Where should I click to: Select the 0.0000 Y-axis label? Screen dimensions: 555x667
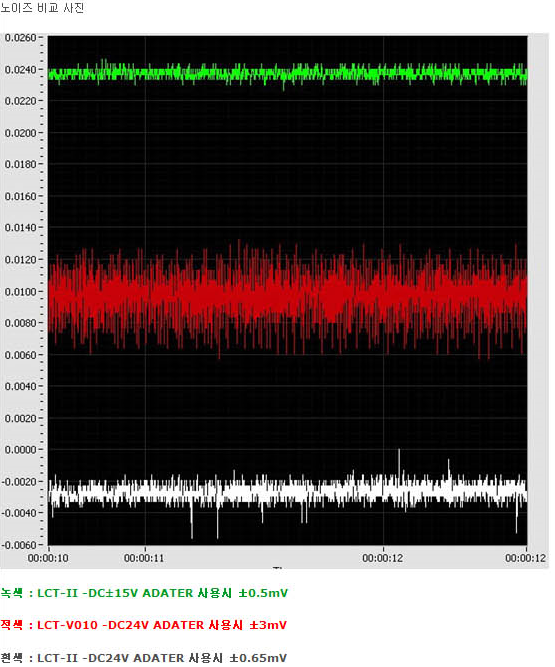tap(20, 450)
